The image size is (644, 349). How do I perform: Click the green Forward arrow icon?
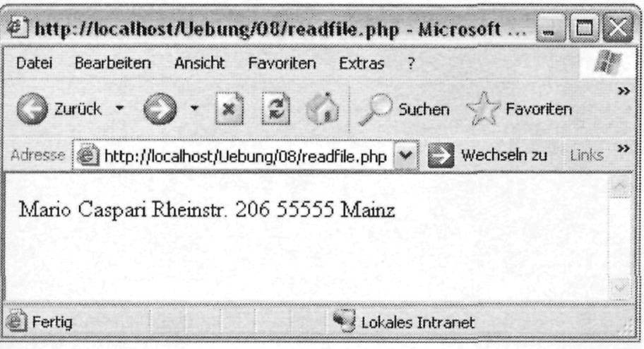(160, 109)
